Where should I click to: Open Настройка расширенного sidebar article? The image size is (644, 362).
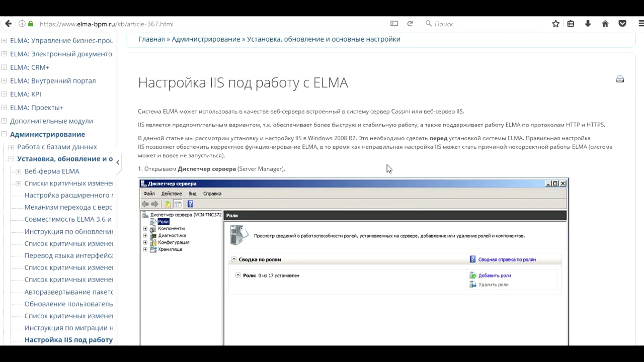(x=69, y=195)
